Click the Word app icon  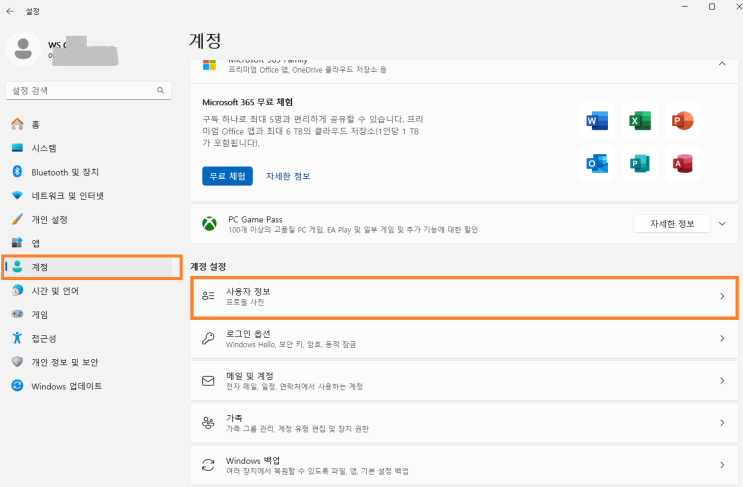coord(597,121)
